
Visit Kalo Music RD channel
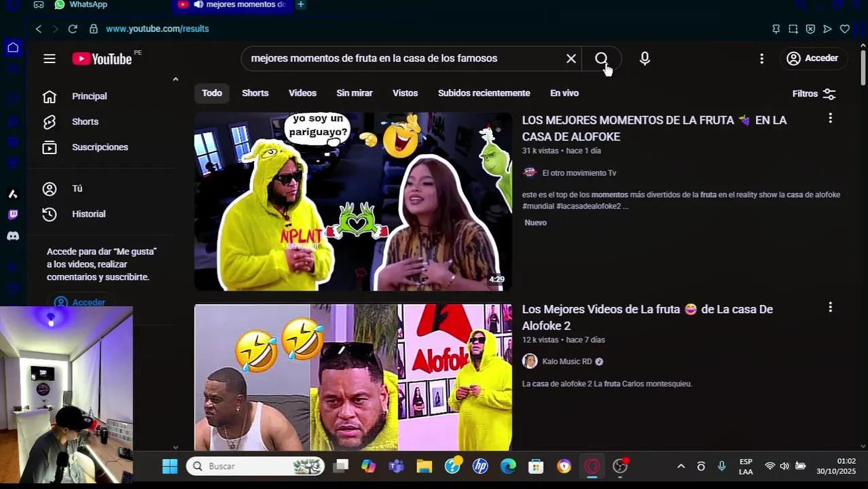click(x=567, y=361)
